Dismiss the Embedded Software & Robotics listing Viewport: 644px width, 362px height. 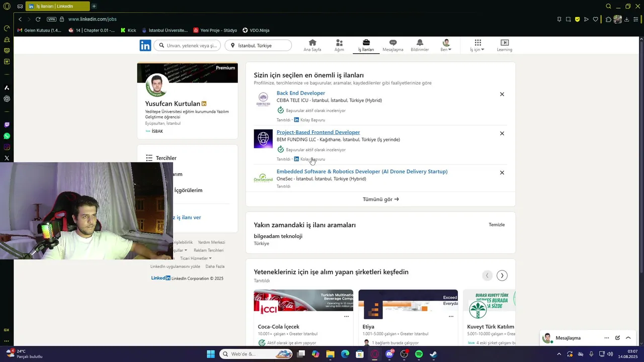[502, 172]
